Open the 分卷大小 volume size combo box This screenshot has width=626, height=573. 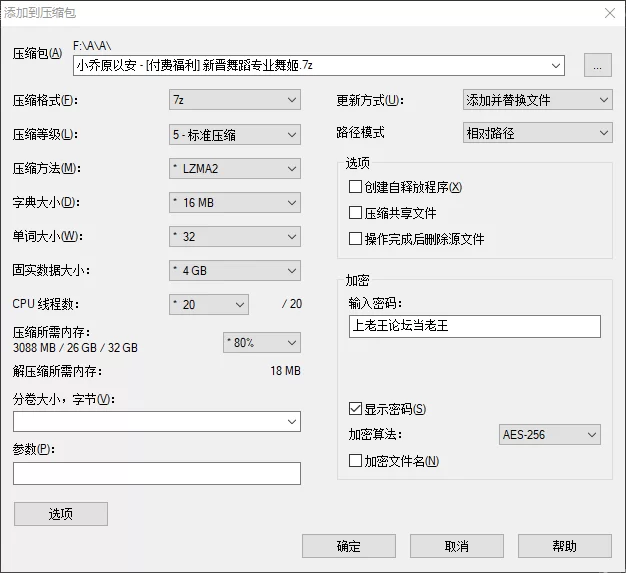click(x=157, y=422)
